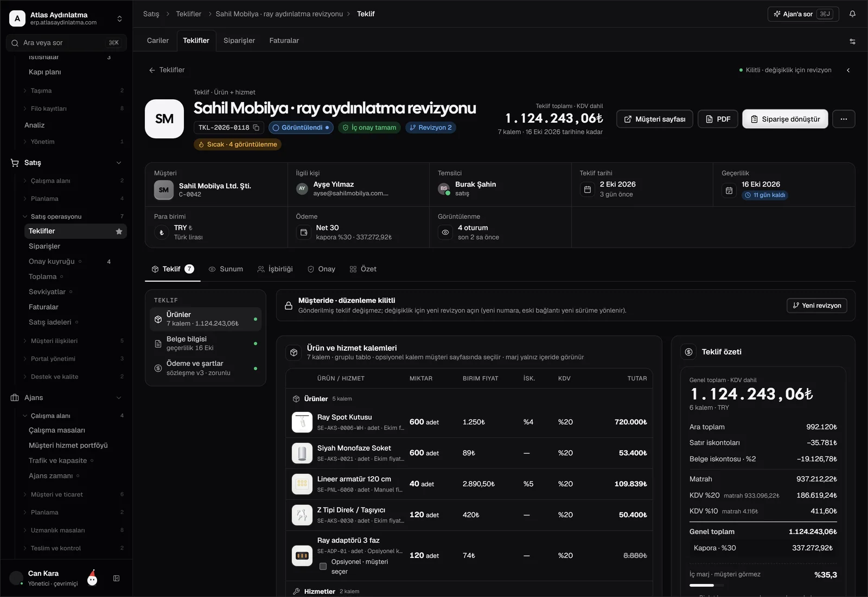Open the notifications bell
The width and height of the screenshot is (868, 597).
tap(852, 14)
